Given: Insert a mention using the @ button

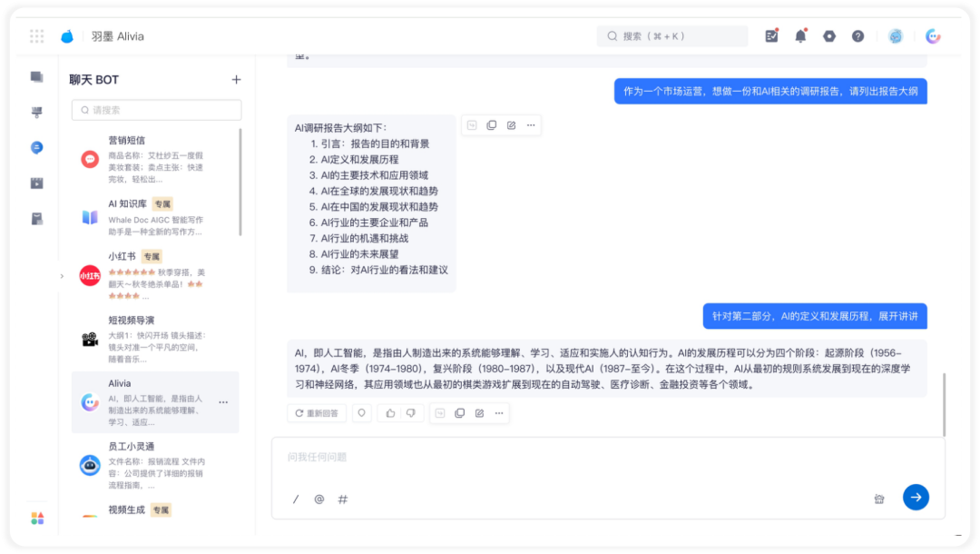Looking at the screenshot, I should [x=318, y=499].
